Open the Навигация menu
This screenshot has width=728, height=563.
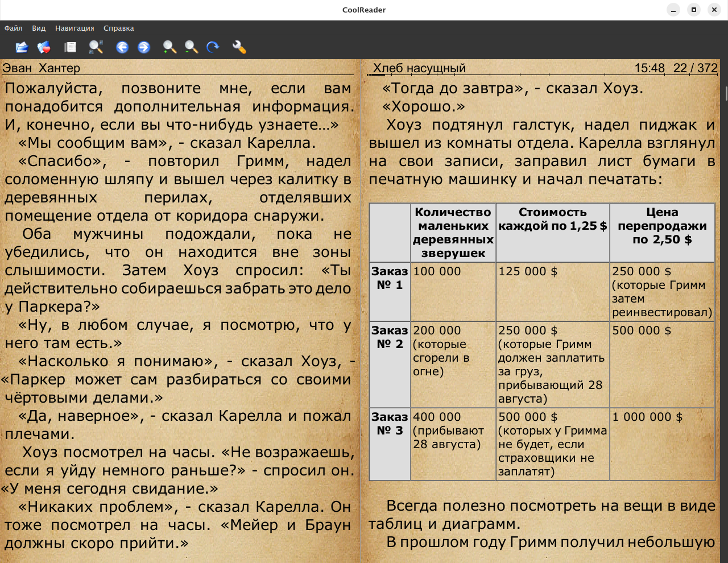(x=75, y=28)
